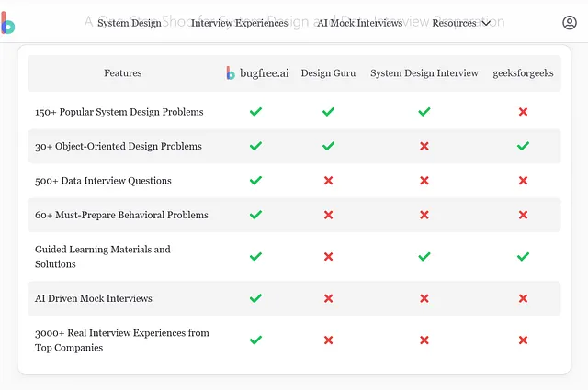Click bugfree.ai logo in table header
The width and height of the screenshot is (588, 390).
[x=231, y=73]
